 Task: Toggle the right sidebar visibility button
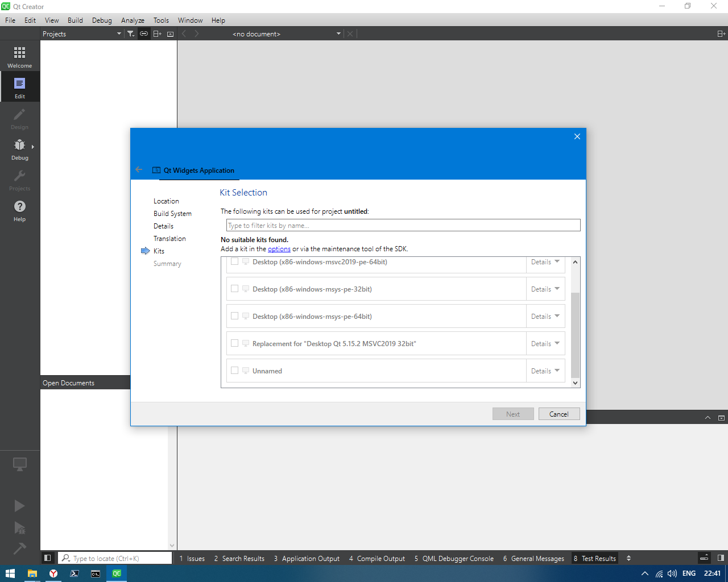click(721, 558)
